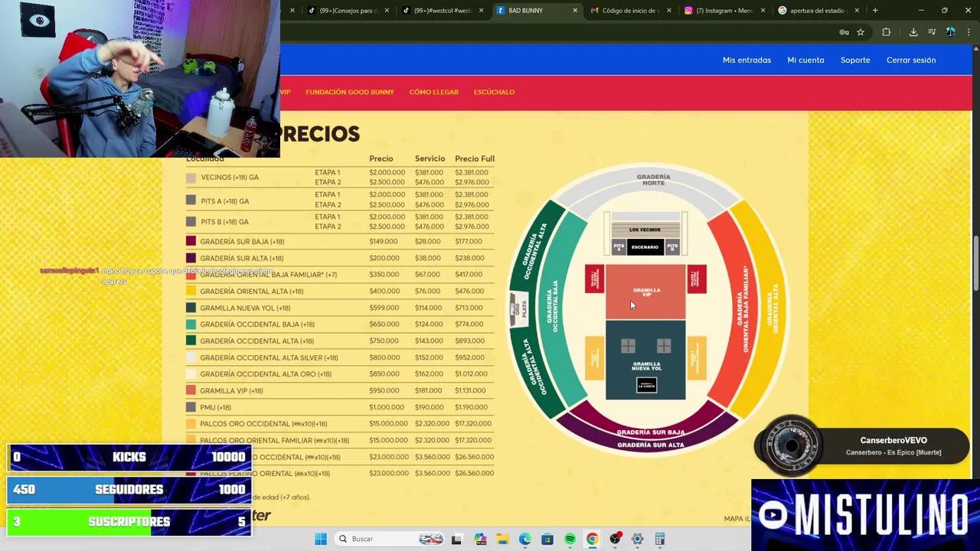Open a new browser tab
This screenshot has width=980, height=551.
875,11
